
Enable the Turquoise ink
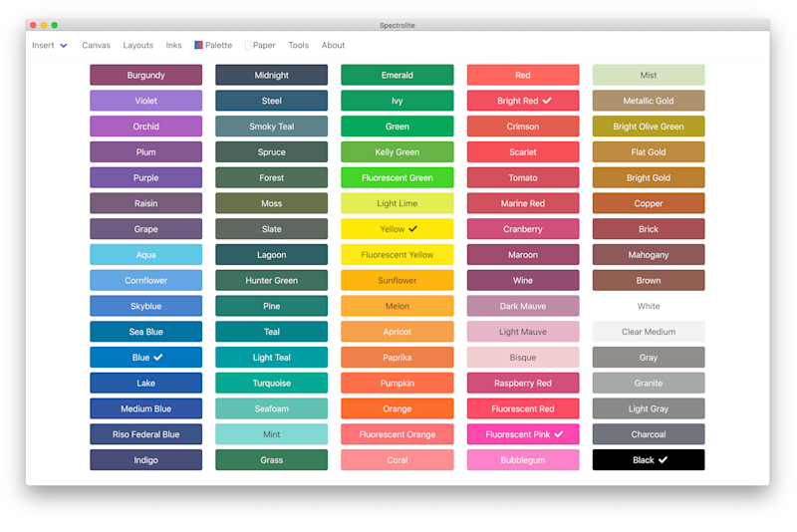(271, 384)
